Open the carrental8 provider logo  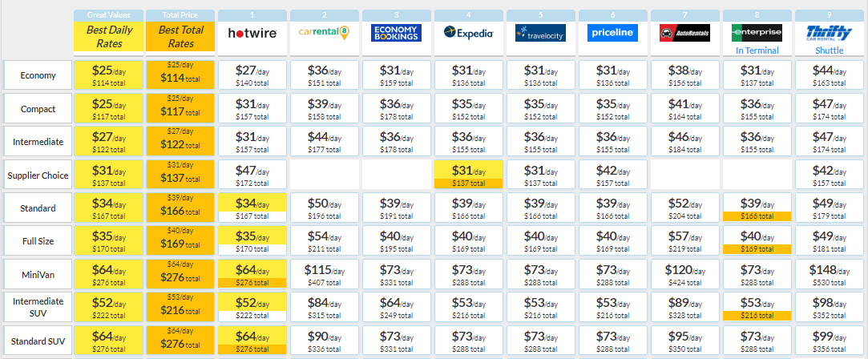click(x=325, y=33)
